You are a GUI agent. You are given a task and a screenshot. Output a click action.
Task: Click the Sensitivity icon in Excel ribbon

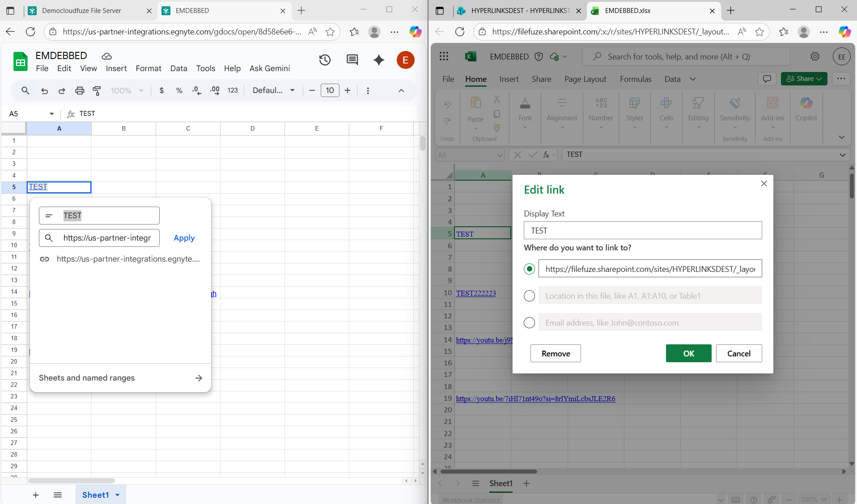(734, 110)
